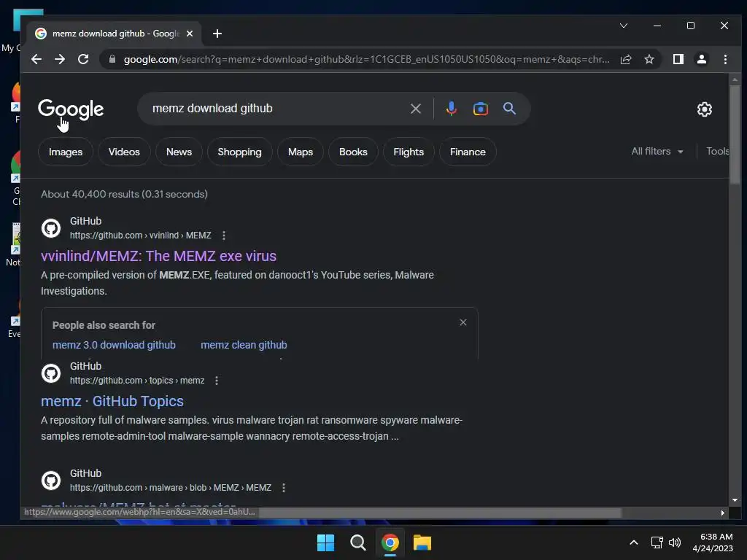Search memz clean github

(244, 345)
